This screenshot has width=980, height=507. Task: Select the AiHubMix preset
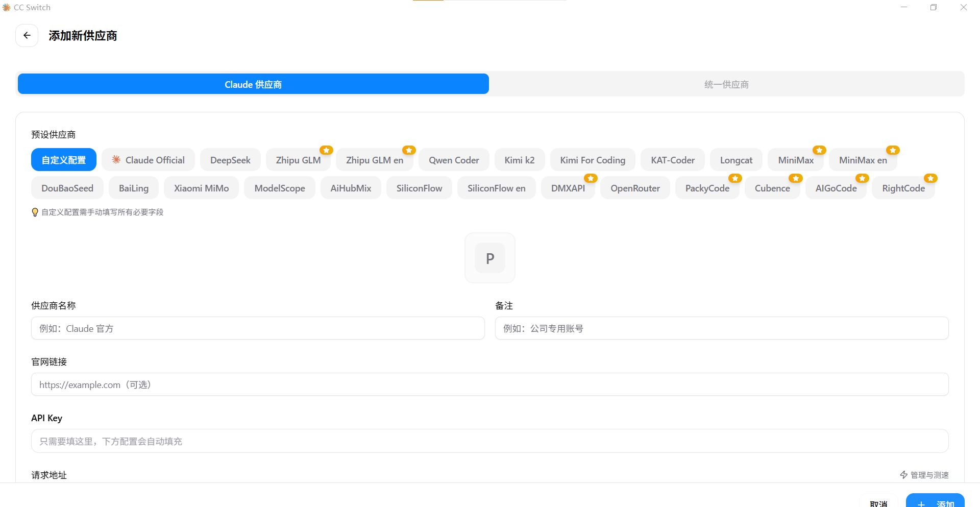point(351,188)
